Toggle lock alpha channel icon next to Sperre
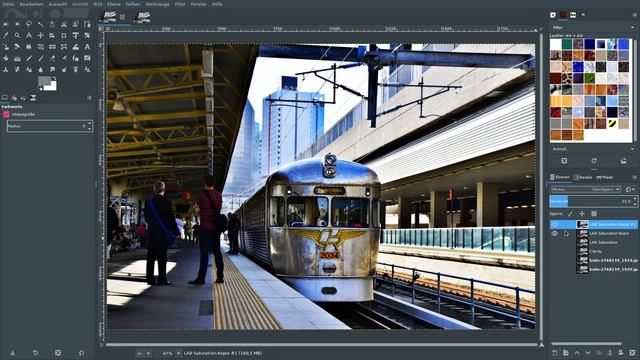The height and width of the screenshot is (360, 640). pos(593,213)
